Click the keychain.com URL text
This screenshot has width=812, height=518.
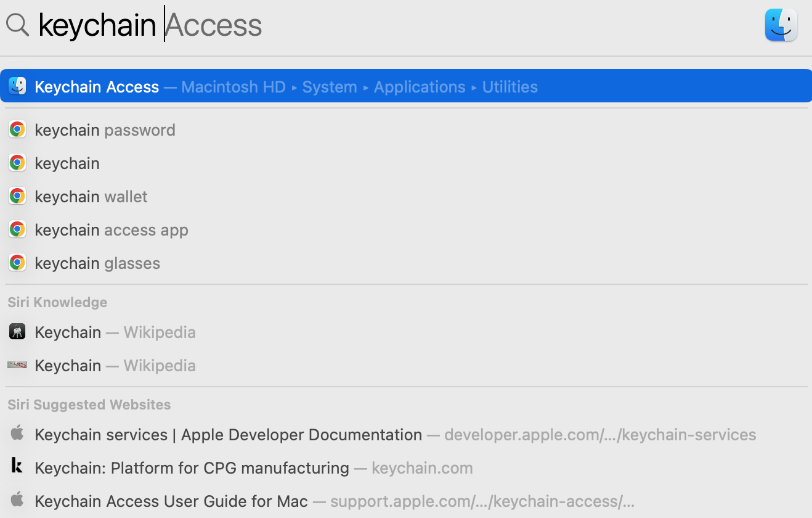422,468
